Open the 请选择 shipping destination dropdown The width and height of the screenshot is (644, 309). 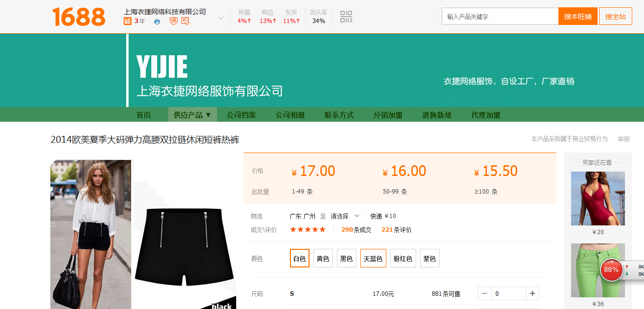[345, 216]
